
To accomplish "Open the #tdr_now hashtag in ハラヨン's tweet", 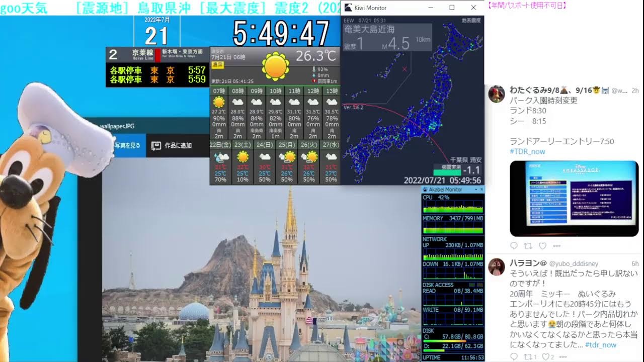I will 601,345.
